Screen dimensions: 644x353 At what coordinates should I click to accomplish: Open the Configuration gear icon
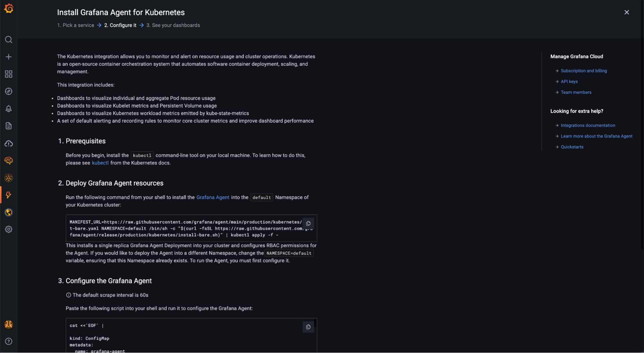point(9,229)
